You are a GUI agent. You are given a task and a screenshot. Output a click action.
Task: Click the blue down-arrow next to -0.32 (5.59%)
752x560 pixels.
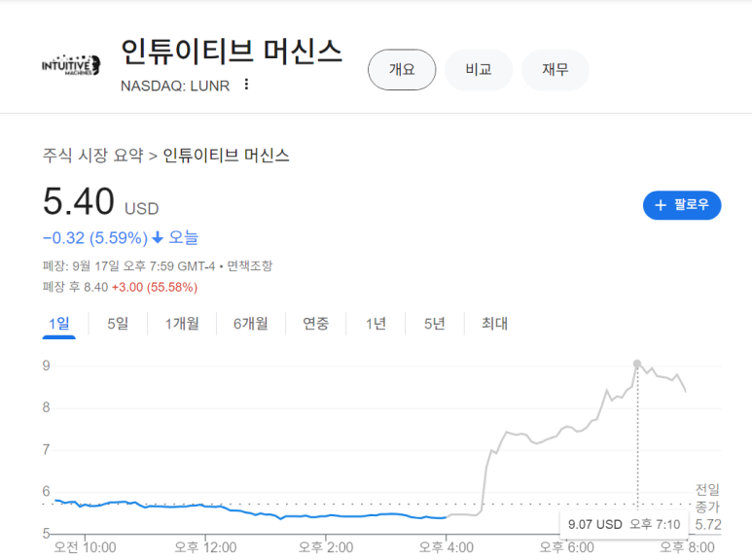tap(158, 237)
